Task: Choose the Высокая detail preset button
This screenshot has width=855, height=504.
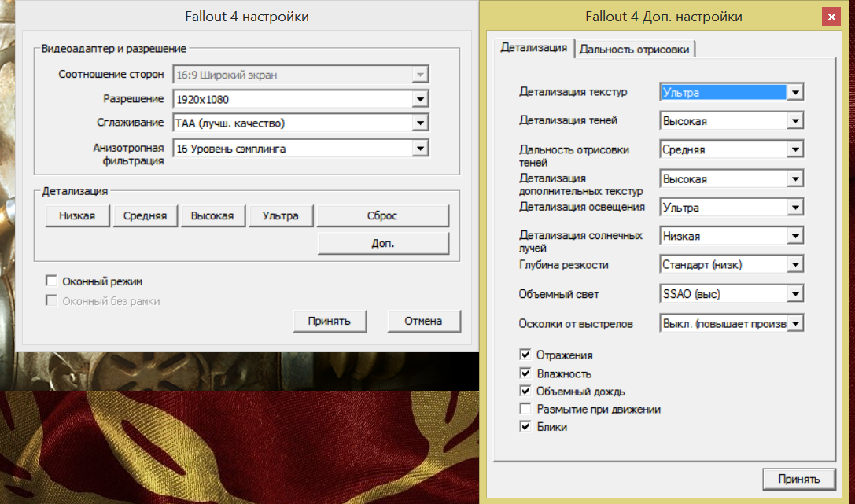Action: (212, 215)
